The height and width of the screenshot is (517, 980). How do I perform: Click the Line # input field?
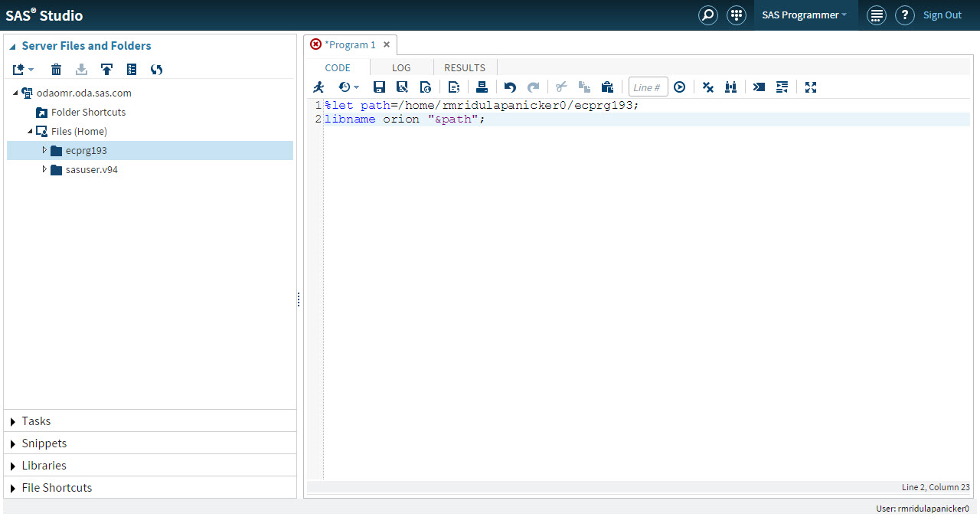[648, 87]
